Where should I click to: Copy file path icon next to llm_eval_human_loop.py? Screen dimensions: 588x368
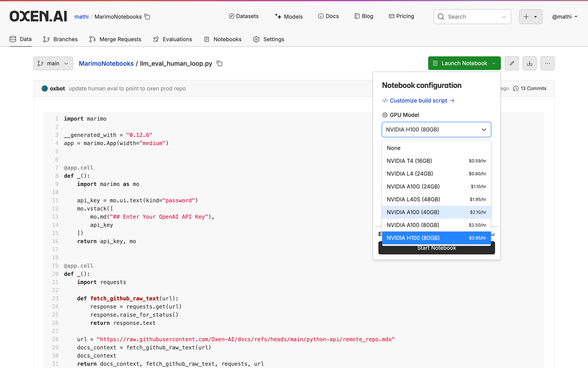[x=219, y=64]
